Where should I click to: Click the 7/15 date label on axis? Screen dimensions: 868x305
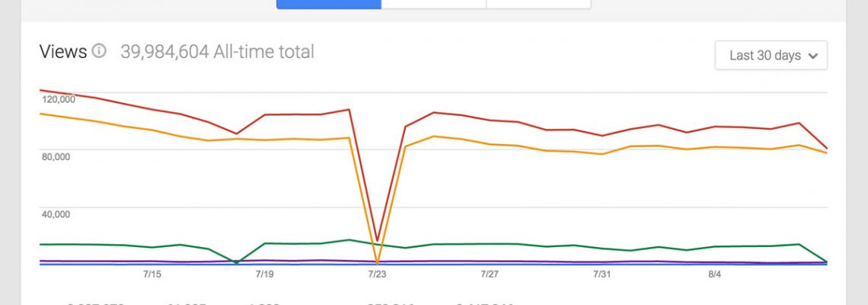point(151,273)
